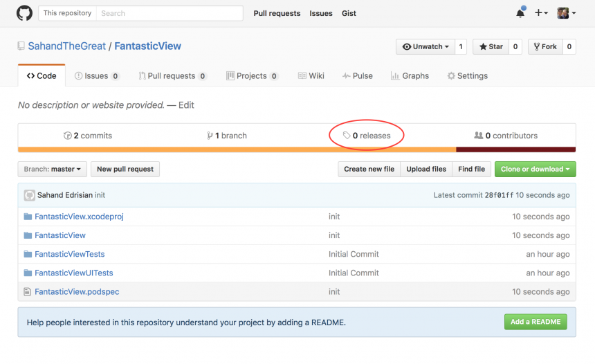This screenshot has width=595, height=364.
Task: Click the FantasticView.podspec file icon
Action: click(x=28, y=292)
